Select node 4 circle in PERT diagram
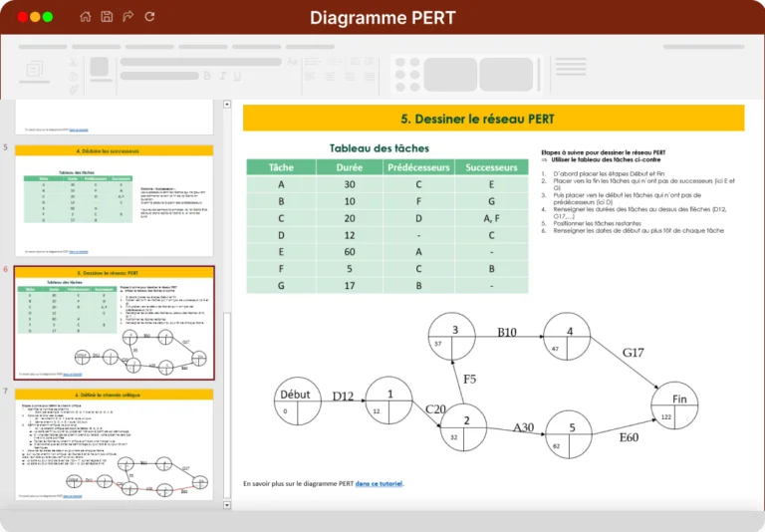The image size is (765, 532). tap(567, 337)
